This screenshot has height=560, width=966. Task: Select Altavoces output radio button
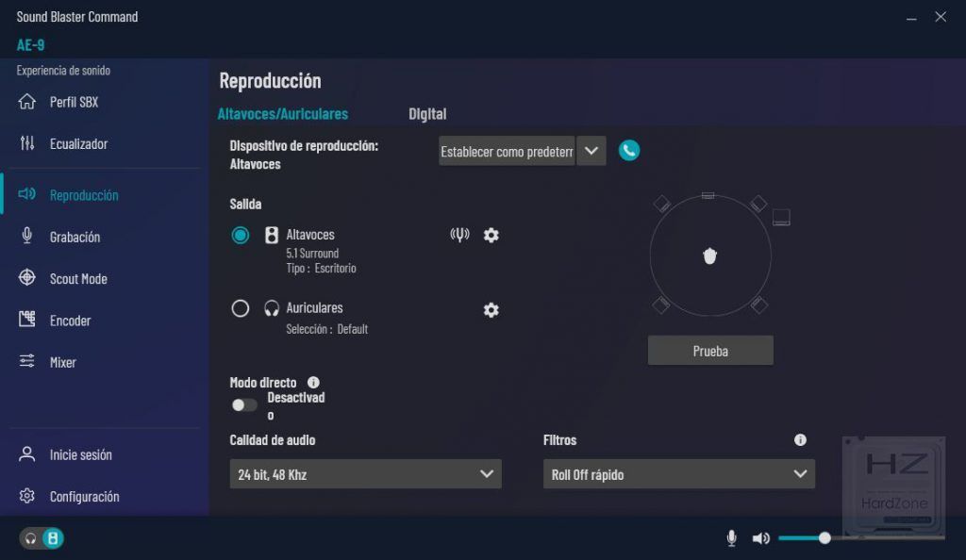241,235
